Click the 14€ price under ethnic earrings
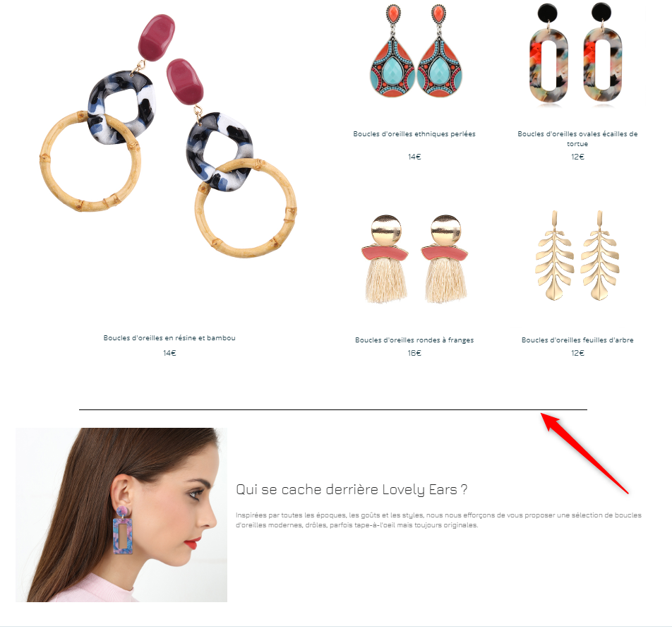This screenshot has width=672, height=629. pyautogui.click(x=414, y=157)
